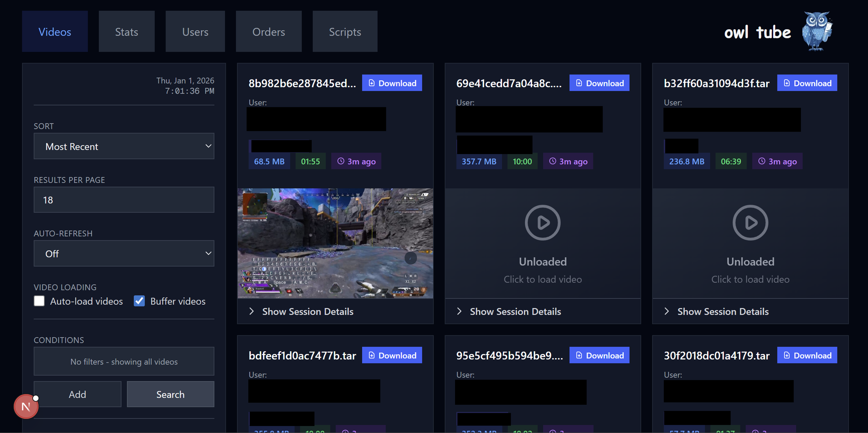Click the gameplay thumbnail of 8b982b6e287845ed

(335, 243)
